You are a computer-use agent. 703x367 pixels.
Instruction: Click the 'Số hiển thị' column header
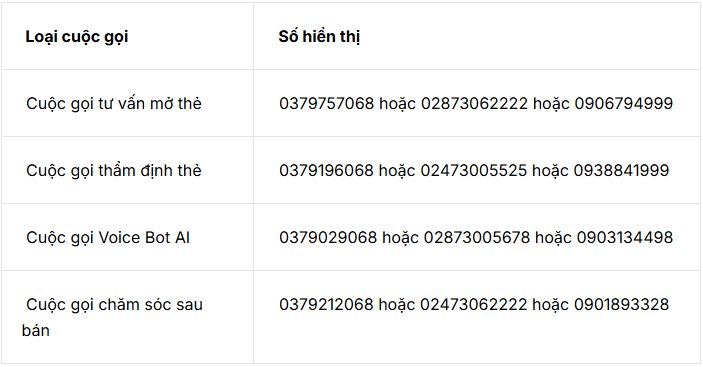(319, 37)
